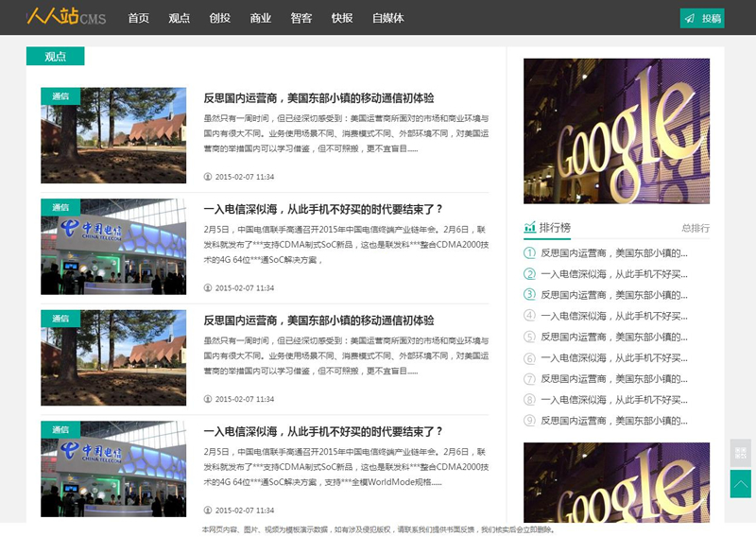Go to the 创投 nav section

pos(219,18)
